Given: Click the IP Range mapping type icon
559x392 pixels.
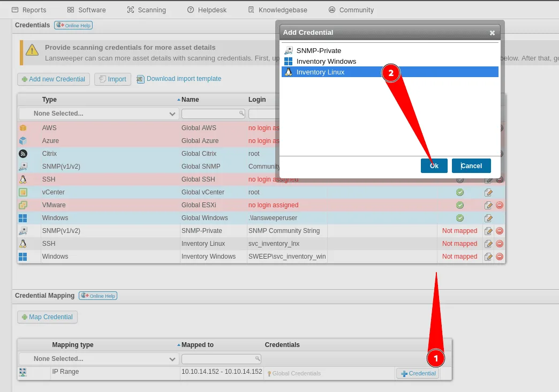Looking at the screenshot, I should click(23, 372).
